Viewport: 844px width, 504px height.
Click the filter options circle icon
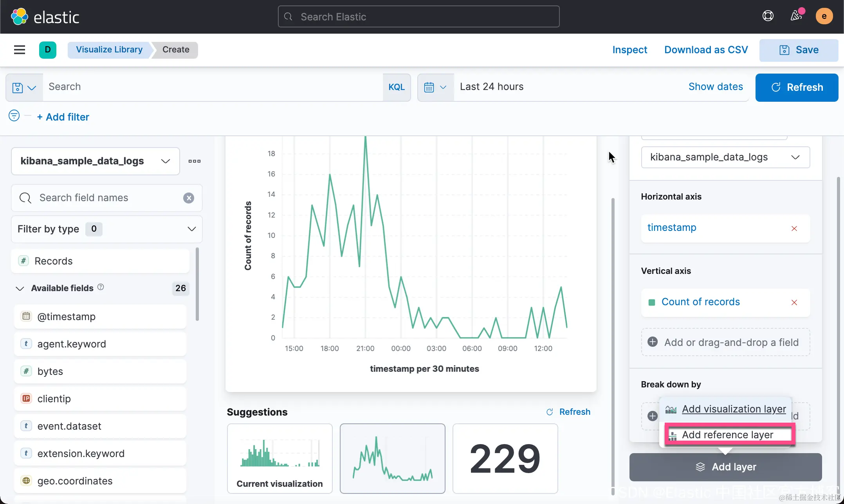[x=14, y=116]
